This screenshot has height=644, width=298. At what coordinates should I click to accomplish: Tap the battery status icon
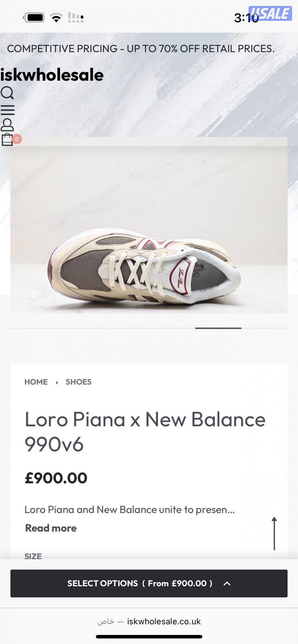(x=34, y=18)
